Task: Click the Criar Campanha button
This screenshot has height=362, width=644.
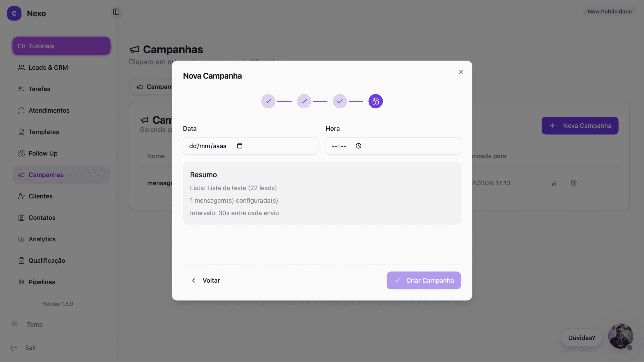Action: pos(424,280)
